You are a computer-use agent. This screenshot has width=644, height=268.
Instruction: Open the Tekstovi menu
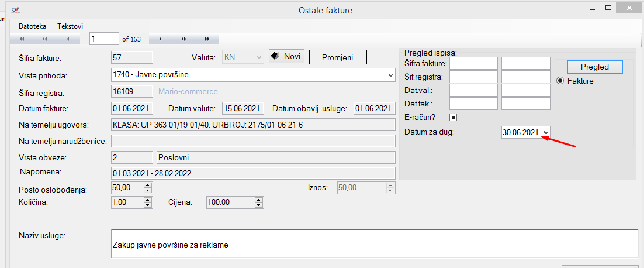(70, 26)
